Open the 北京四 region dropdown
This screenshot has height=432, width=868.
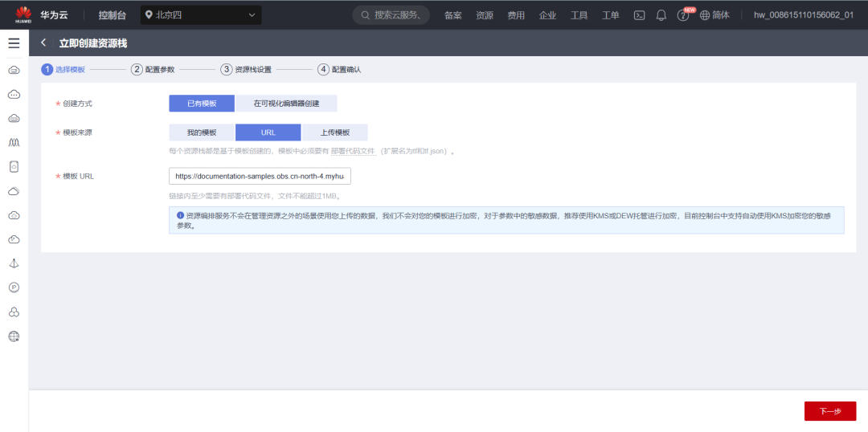tap(200, 15)
